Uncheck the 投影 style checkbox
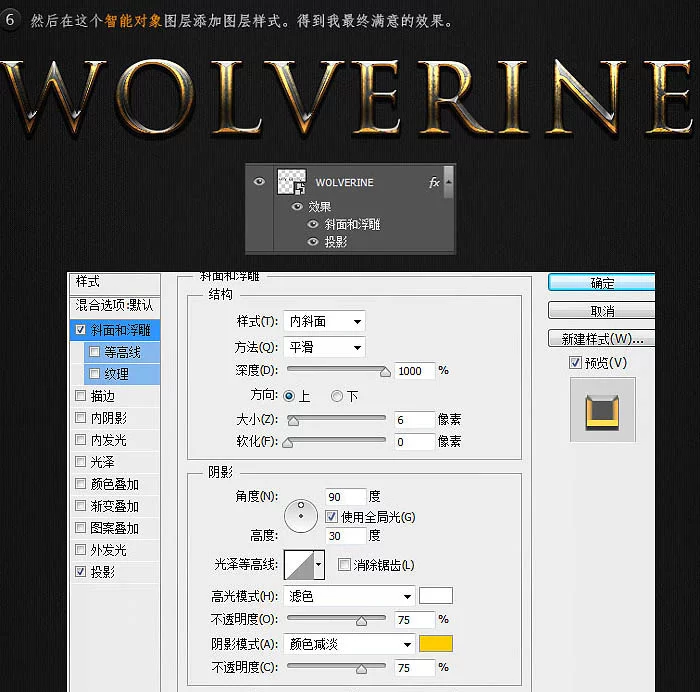Viewport: 700px width, 692px height. 80,571
